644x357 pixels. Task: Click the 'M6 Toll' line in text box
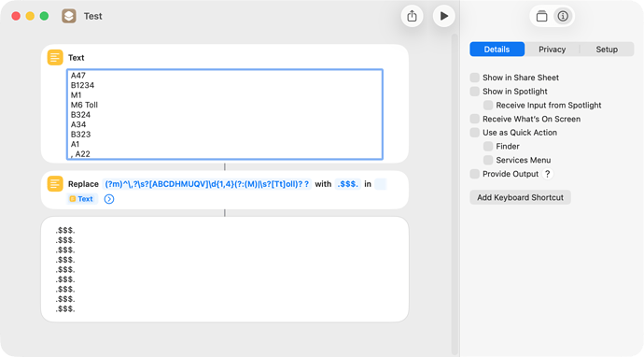pos(84,105)
